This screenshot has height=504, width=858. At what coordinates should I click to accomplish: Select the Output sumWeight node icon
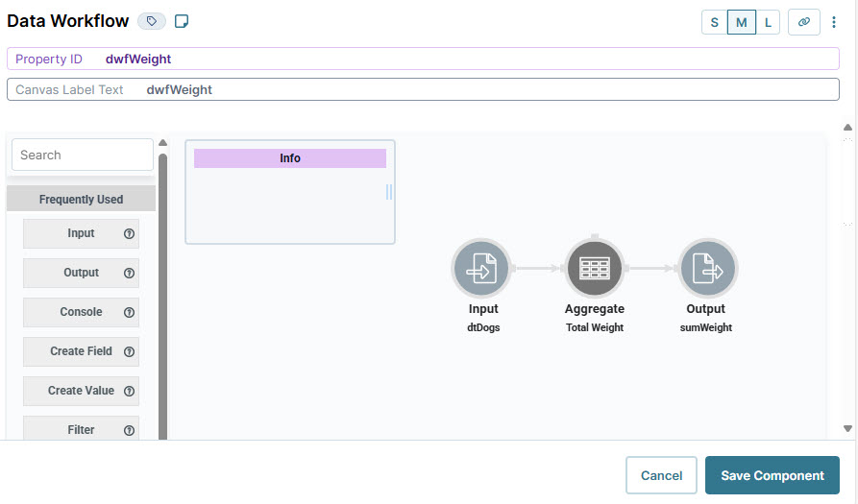[707, 268]
